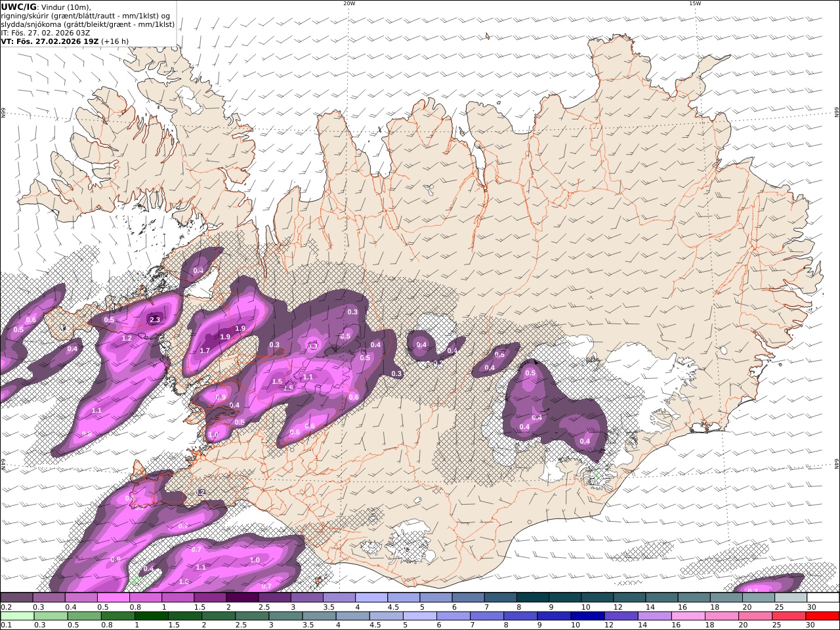Click the "UWC/IG" title text
Image resolution: width=840 pixels, height=630 pixels.
(18, 7)
